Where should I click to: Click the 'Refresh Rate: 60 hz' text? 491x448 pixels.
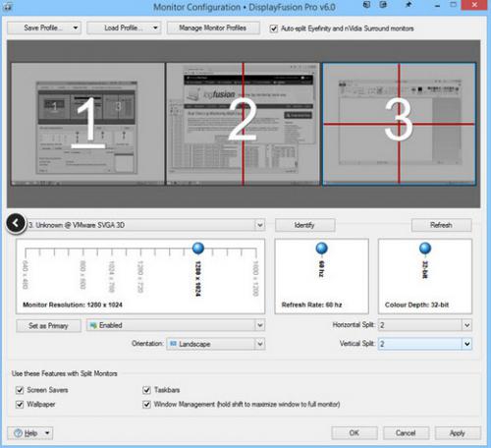pyautogui.click(x=311, y=305)
